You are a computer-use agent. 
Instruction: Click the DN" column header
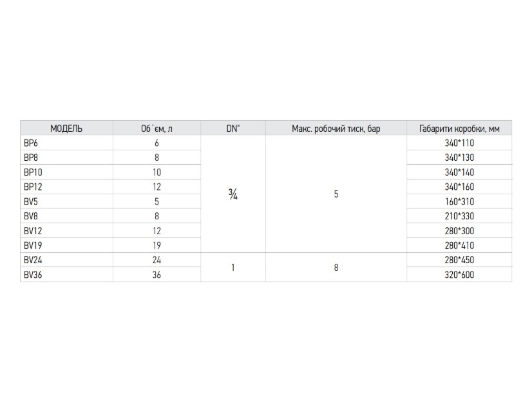(x=233, y=129)
